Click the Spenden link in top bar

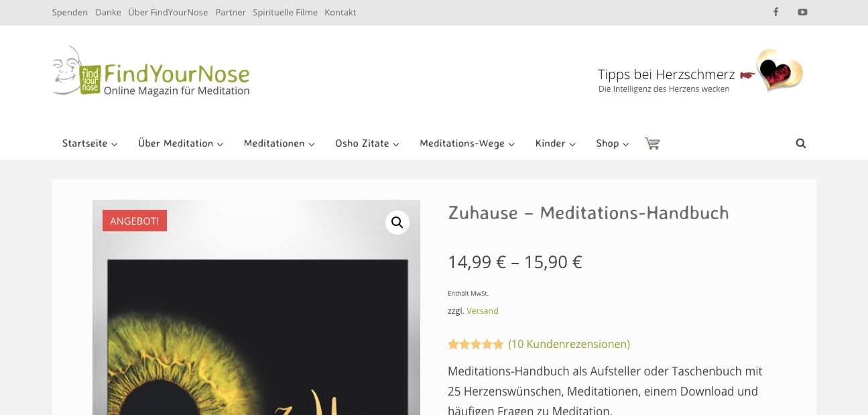70,12
